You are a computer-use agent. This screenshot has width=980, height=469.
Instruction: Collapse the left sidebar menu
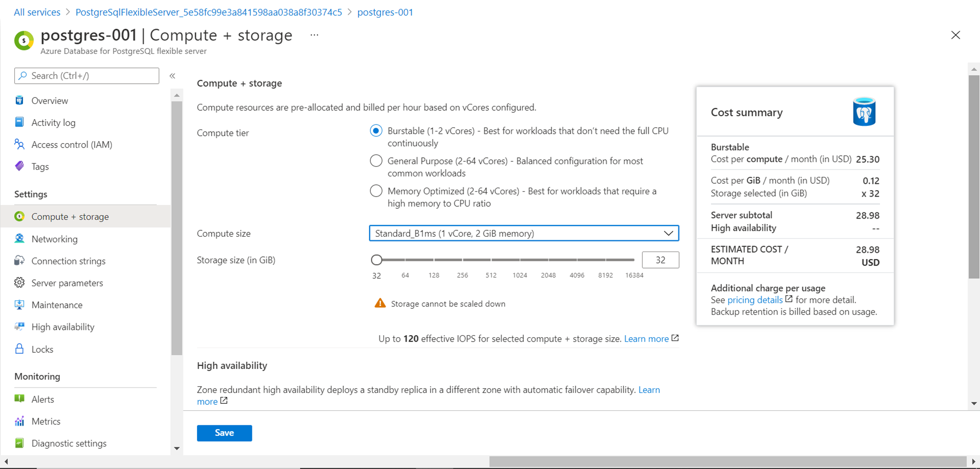click(x=172, y=76)
